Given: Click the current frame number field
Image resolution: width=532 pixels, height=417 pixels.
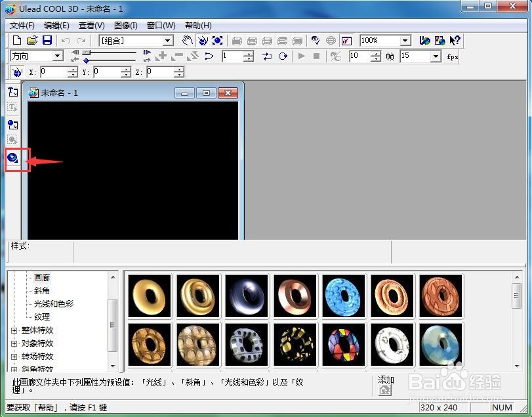Looking at the screenshot, I should 233,56.
